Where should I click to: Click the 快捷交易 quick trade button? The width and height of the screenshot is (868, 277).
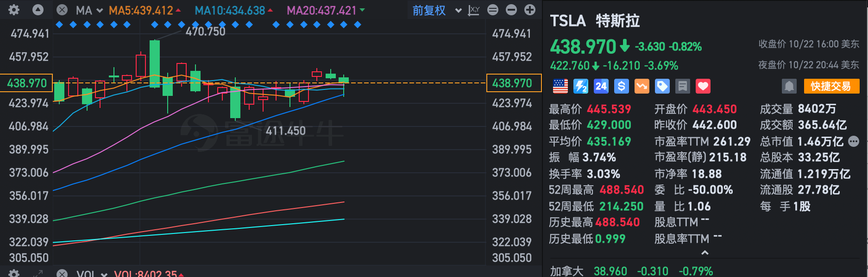pyautogui.click(x=831, y=86)
